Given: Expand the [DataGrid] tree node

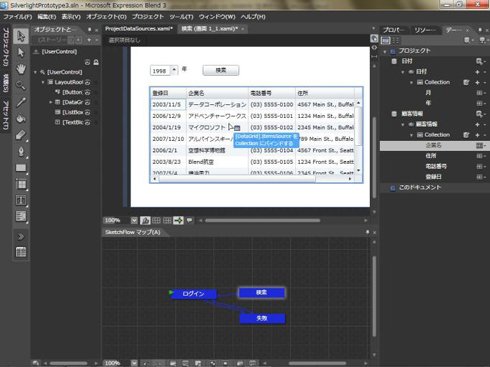Looking at the screenshot, I should coord(51,102).
